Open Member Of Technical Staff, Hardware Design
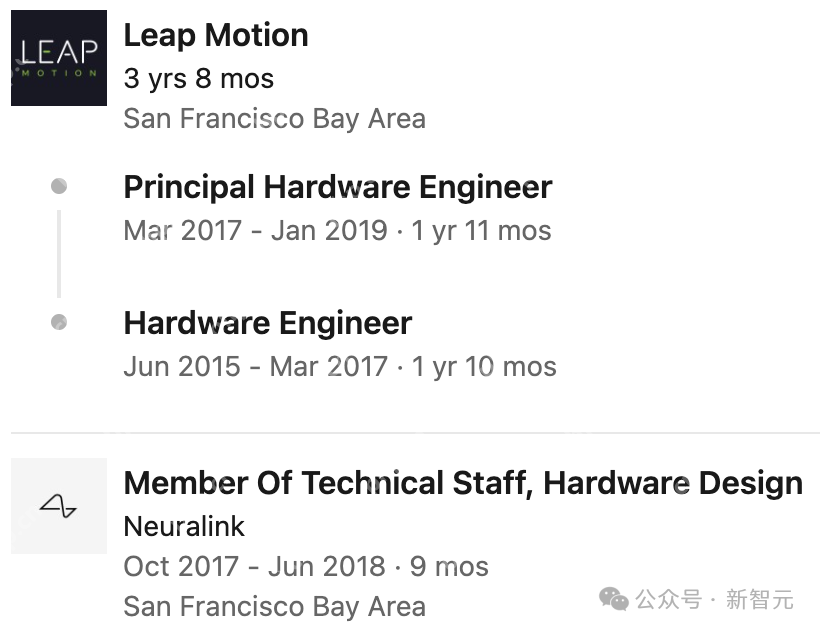820x632 pixels. [x=462, y=483]
